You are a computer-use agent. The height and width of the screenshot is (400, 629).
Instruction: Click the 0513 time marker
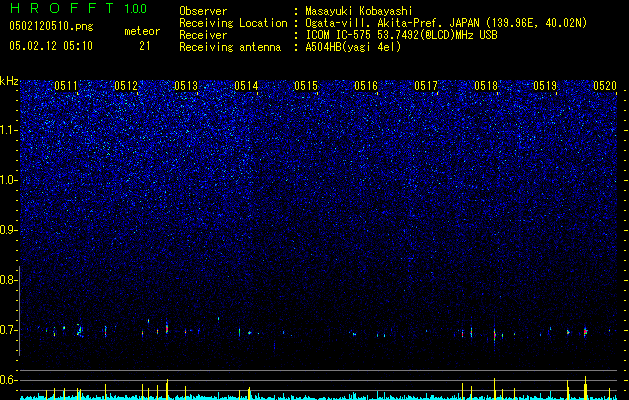[x=186, y=86]
